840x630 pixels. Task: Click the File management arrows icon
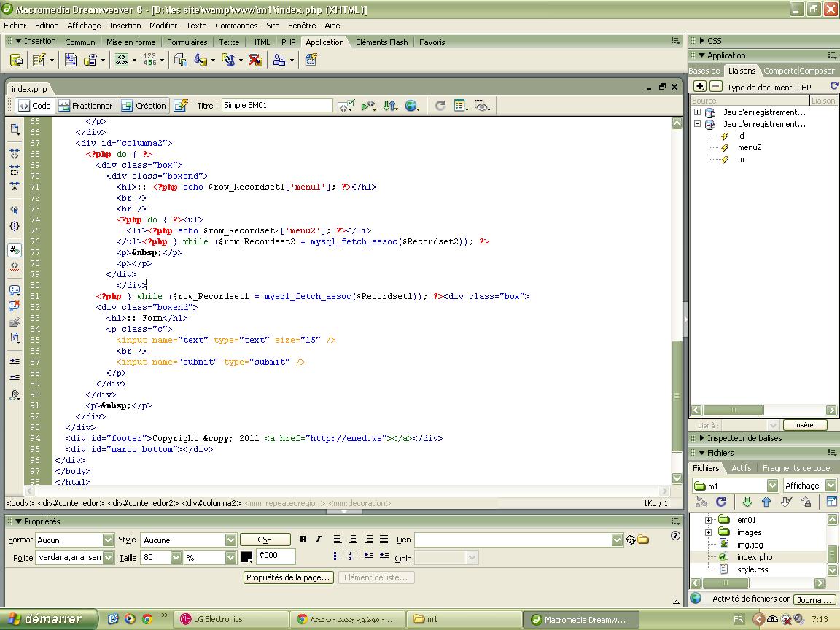[x=390, y=106]
